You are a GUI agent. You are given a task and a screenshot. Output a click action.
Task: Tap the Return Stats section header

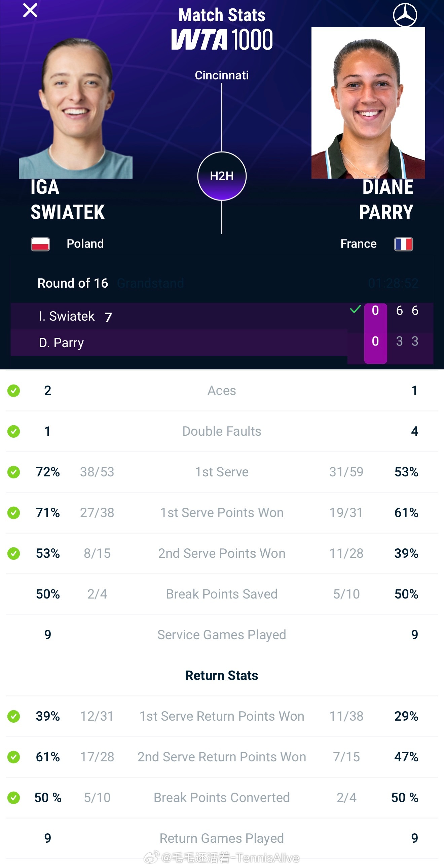point(222,675)
